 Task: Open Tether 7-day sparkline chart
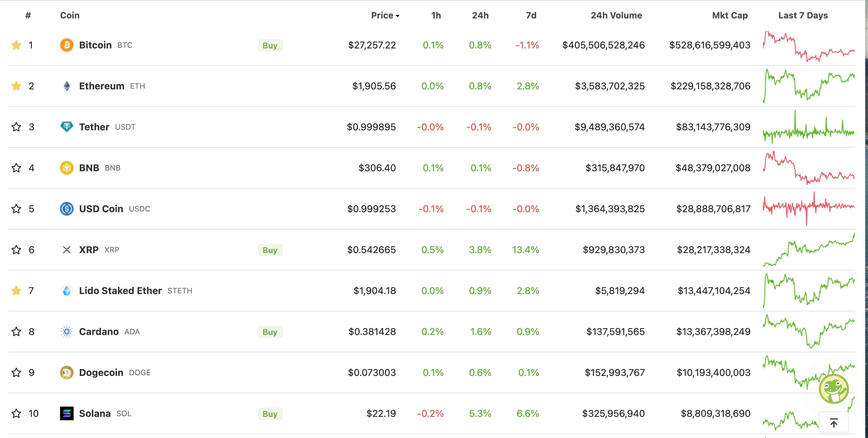pos(809,127)
